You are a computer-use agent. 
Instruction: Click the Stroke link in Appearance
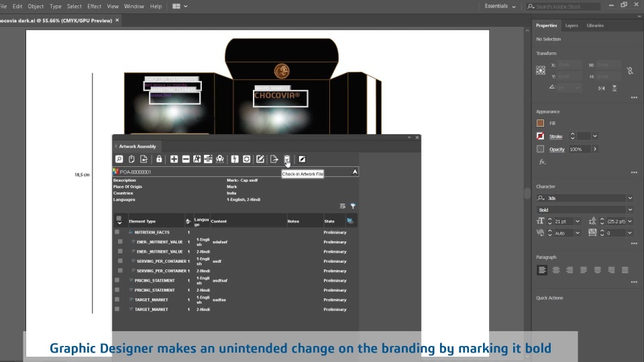point(555,136)
